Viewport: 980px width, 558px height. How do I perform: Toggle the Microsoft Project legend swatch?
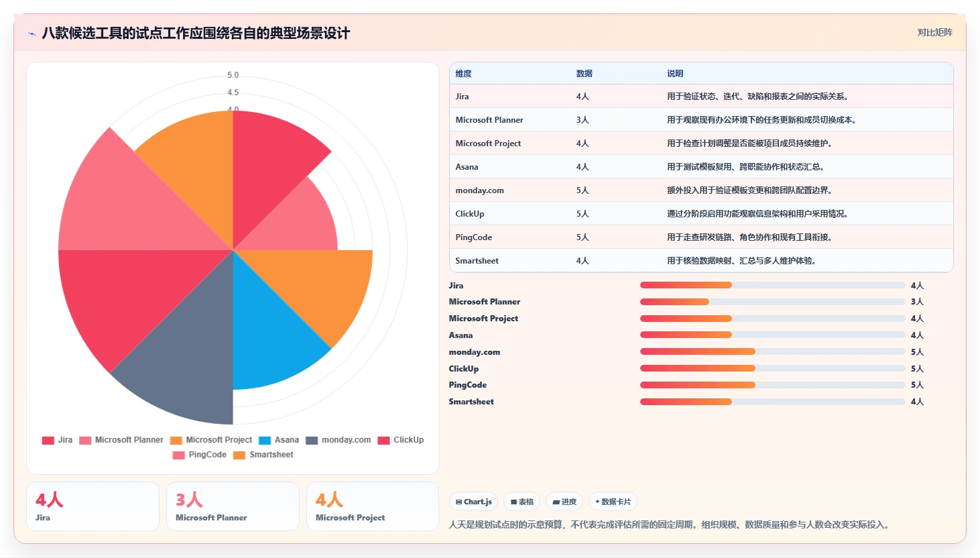[176, 441]
